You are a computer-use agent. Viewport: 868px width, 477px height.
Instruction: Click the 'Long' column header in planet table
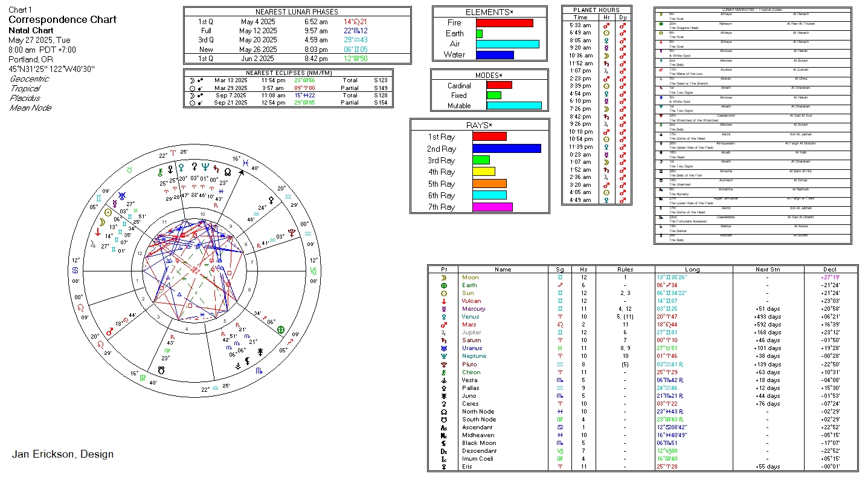coord(692,270)
